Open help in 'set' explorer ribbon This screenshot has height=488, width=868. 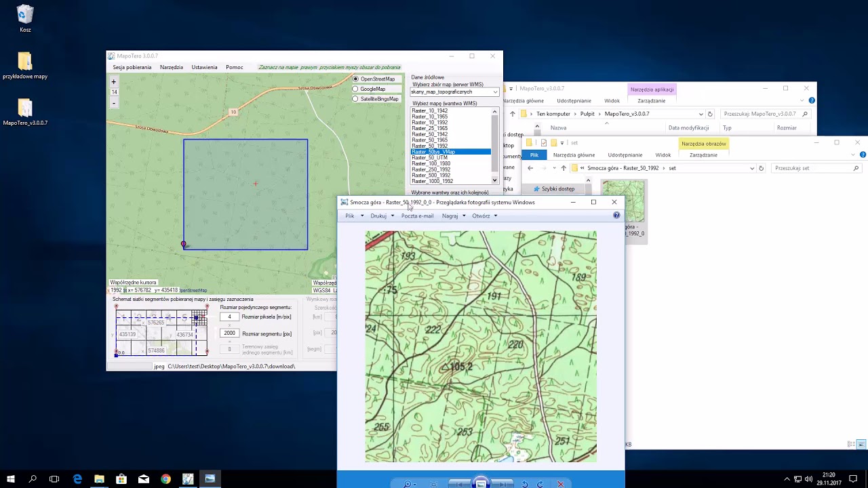pyautogui.click(x=863, y=155)
